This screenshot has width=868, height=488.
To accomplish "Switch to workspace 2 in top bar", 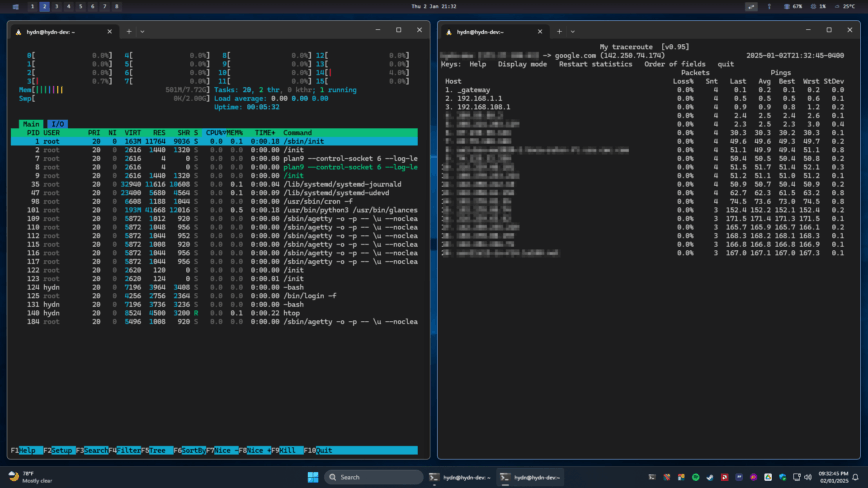I will tap(44, 6).
